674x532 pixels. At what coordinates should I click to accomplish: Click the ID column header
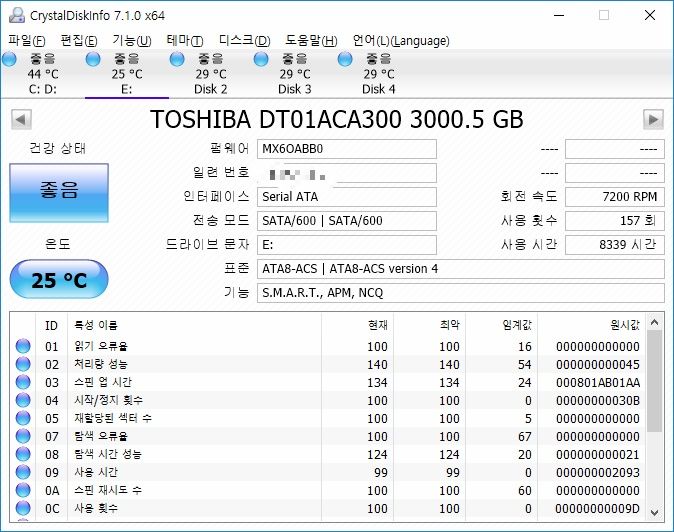tap(51, 326)
